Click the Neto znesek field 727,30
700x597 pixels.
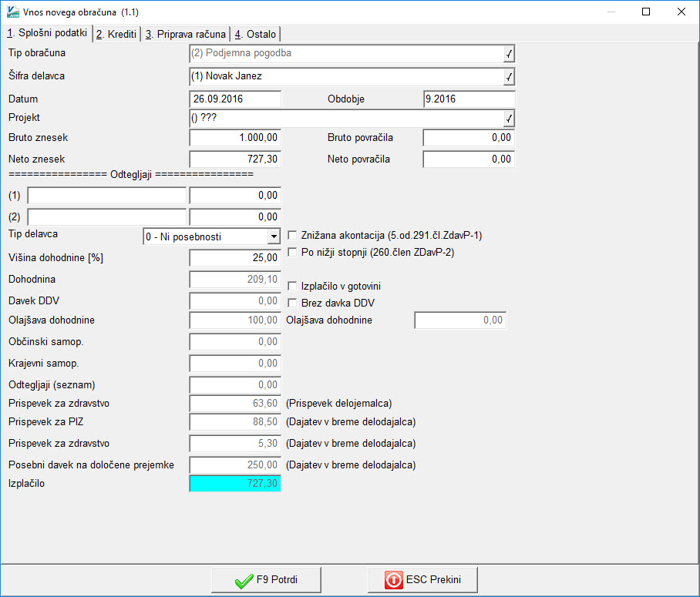tap(235, 159)
